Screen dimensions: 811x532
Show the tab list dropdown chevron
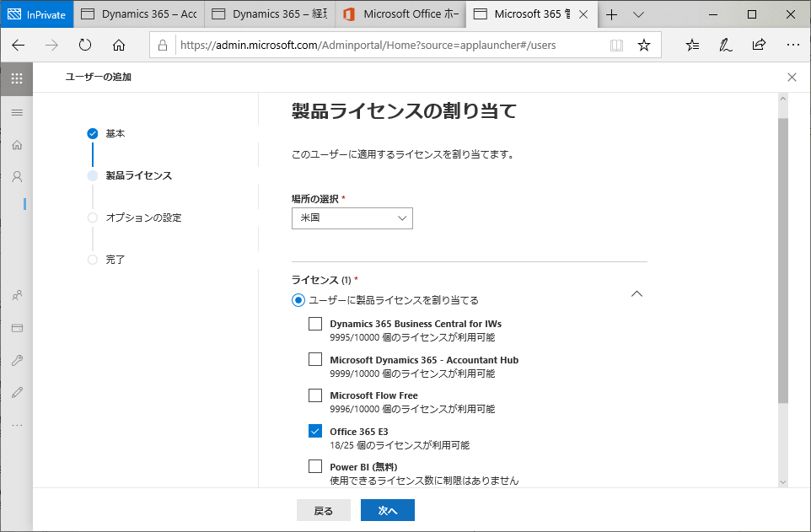[638, 14]
